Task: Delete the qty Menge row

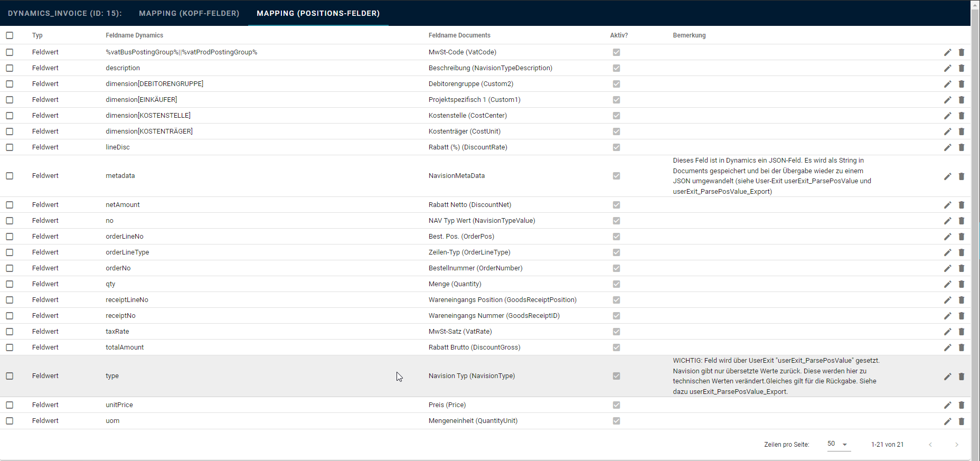Action: click(962, 284)
